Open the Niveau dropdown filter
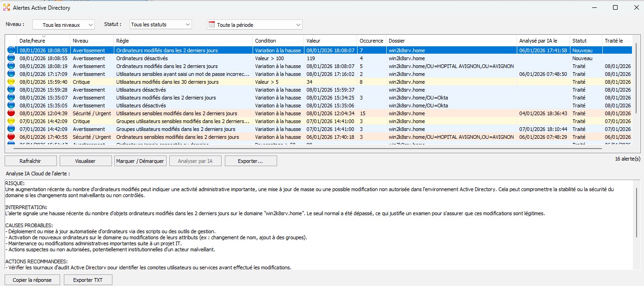This screenshot has height=286, width=644. (x=63, y=25)
